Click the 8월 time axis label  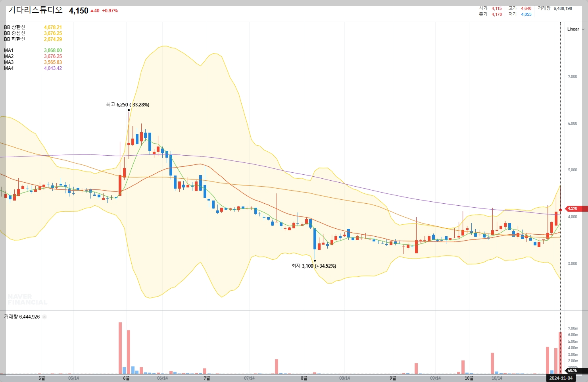(x=304, y=378)
